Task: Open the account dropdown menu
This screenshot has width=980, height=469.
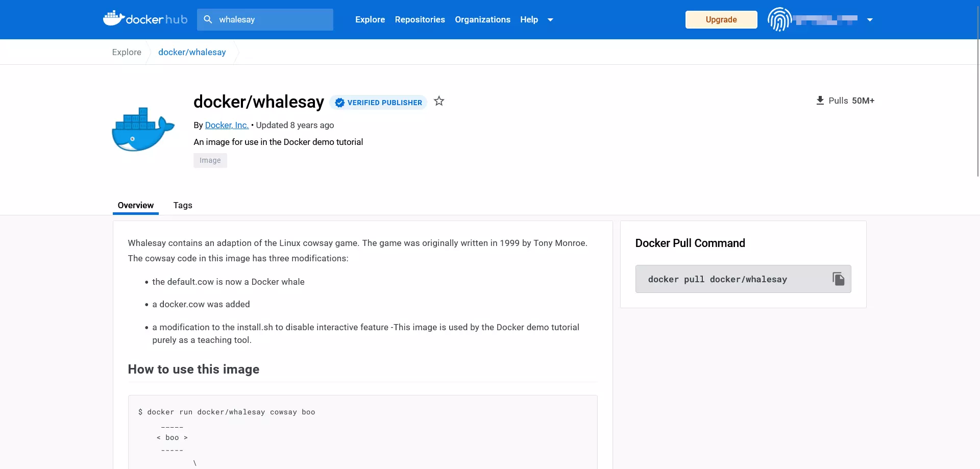Action: (x=870, y=19)
